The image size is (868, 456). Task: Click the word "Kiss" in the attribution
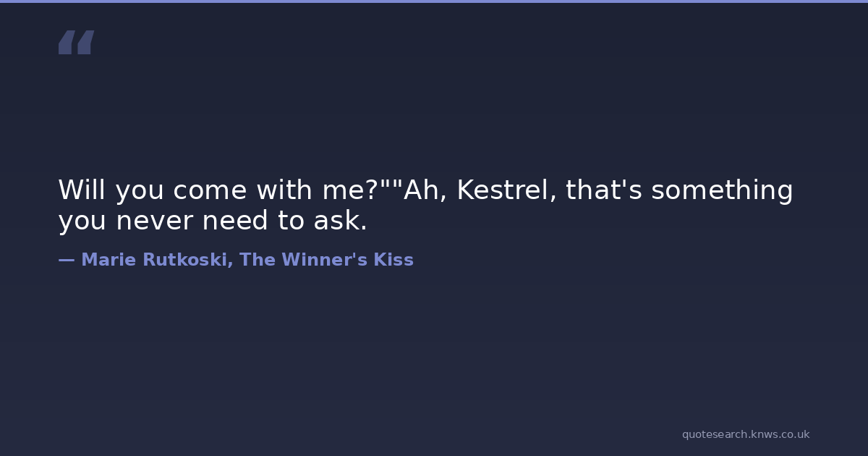pos(393,260)
